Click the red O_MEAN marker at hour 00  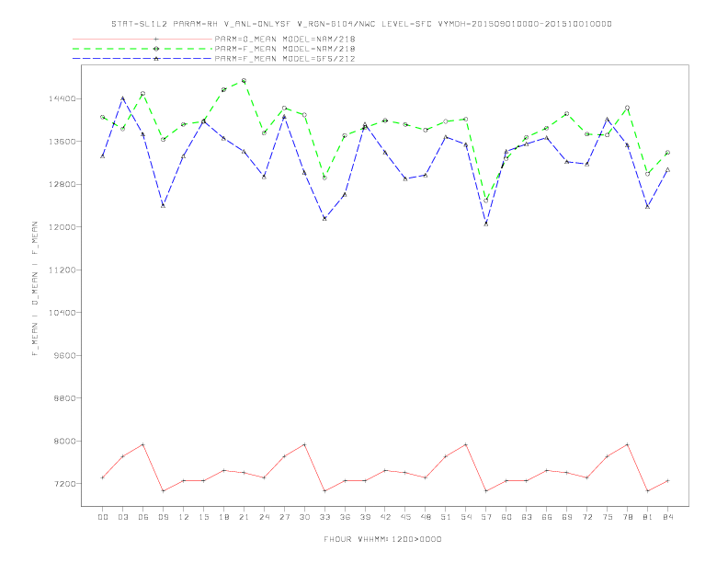pyautogui.click(x=103, y=477)
